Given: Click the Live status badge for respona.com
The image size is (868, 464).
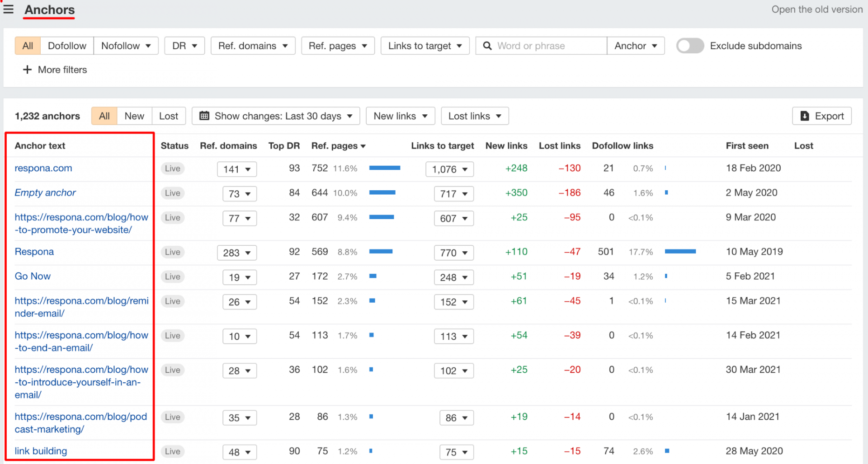Looking at the screenshot, I should point(173,169).
